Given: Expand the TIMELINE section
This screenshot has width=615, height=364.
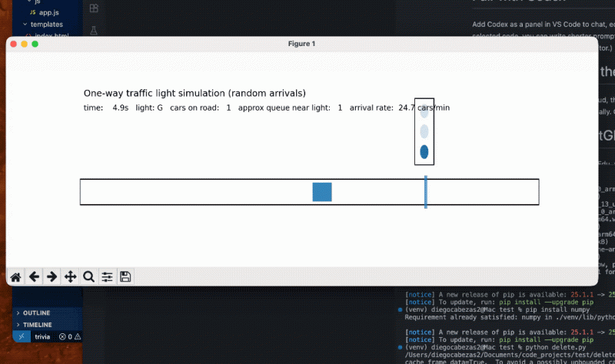Looking at the screenshot, I should (x=37, y=325).
